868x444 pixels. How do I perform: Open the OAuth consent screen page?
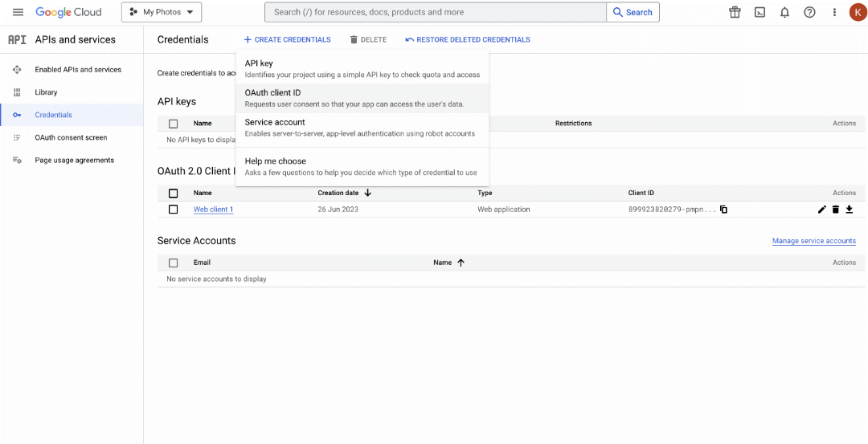point(72,137)
